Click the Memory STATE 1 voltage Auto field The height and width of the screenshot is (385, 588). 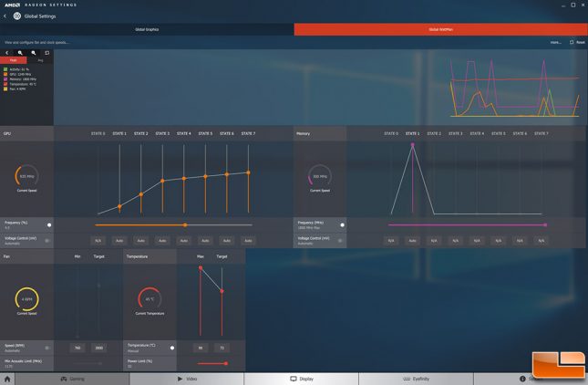click(x=412, y=241)
